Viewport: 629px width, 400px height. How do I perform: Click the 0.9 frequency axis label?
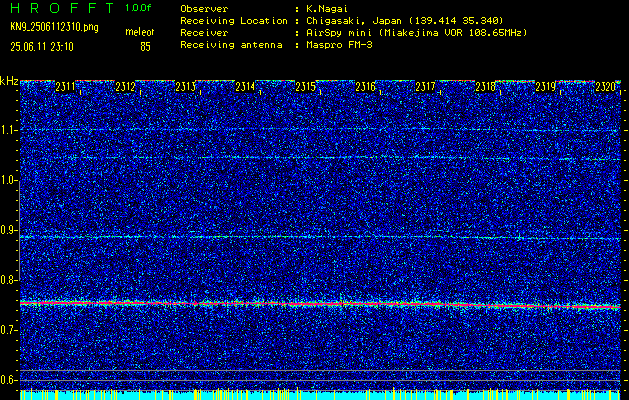click(8, 230)
